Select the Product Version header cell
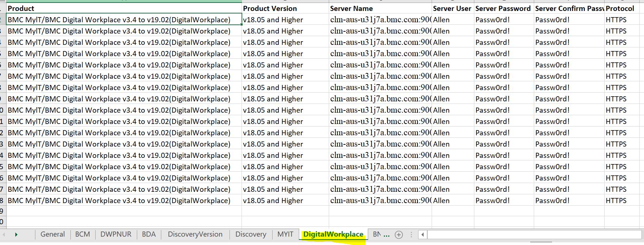644x245 pixels. (x=285, y=8)
